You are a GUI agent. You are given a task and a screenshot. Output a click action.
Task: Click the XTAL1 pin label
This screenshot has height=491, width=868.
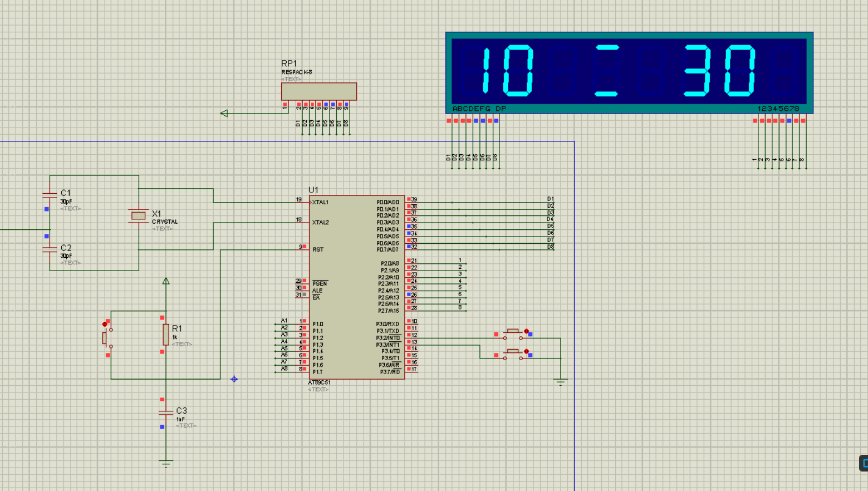click(x=320, y=203)
